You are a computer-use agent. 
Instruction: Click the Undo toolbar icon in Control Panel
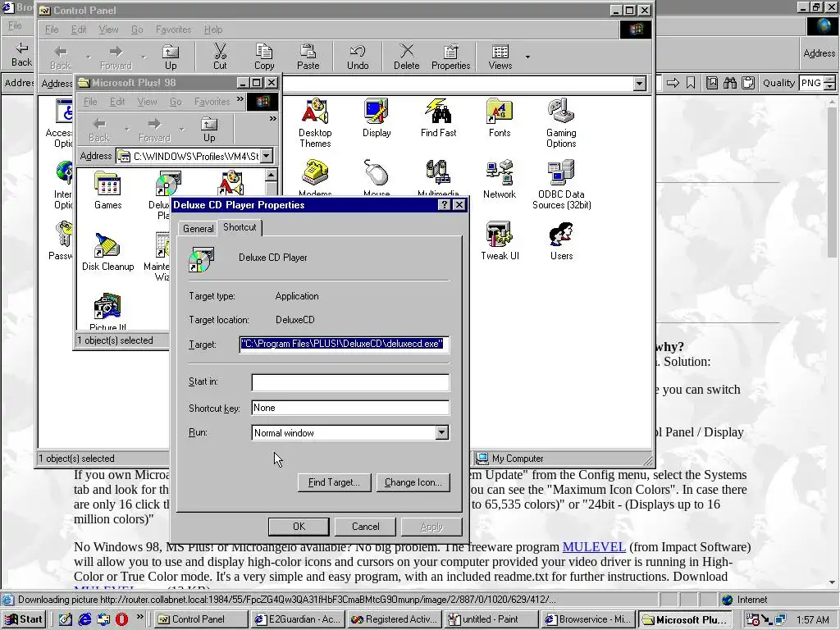point(358,57)
